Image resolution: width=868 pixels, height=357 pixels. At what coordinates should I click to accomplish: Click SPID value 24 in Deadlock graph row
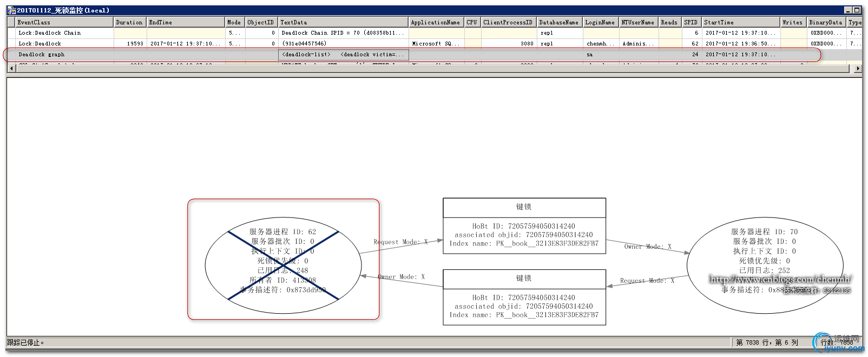pyautogui.click(x=692, y=55)
